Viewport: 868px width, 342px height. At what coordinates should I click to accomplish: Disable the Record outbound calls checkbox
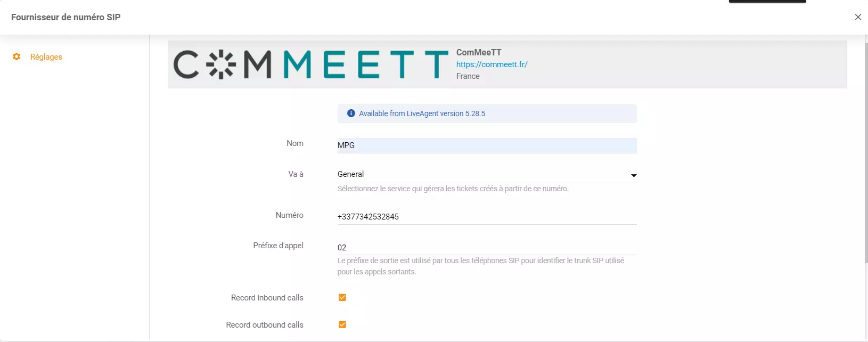342,325
